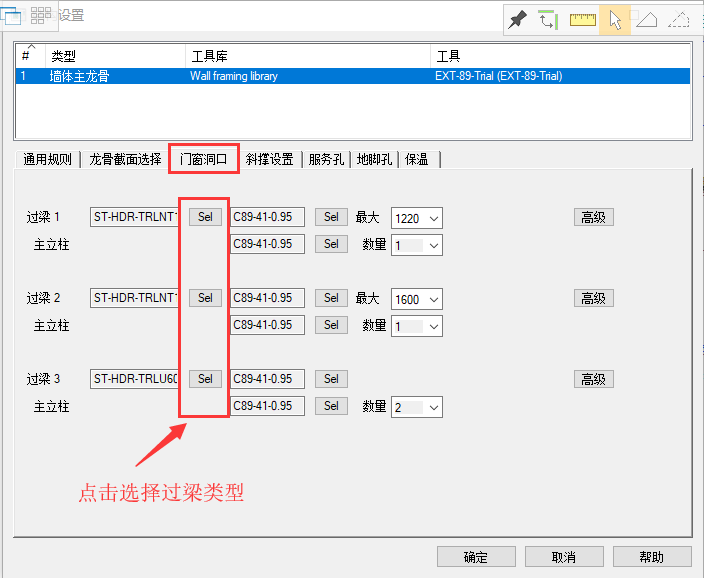Open the 最大 1220 dropdown for 过梁 1
Viewport: 704px width, 578px height.
click(417, 218)
